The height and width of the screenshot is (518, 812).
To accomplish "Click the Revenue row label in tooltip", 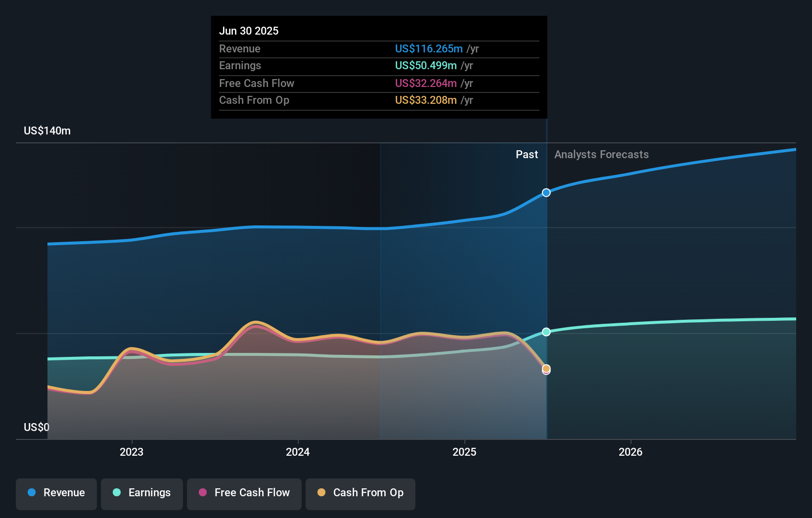I will [240, 48].
